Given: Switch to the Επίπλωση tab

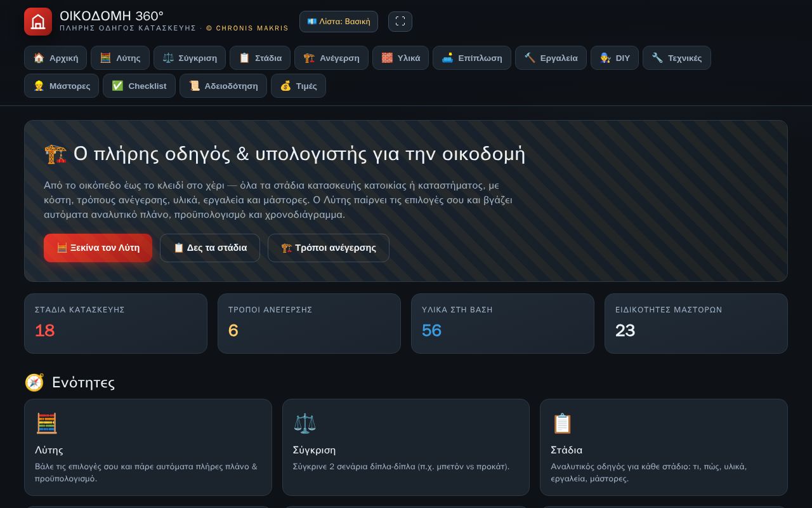Looking at the screenshot, I should 472,58.
